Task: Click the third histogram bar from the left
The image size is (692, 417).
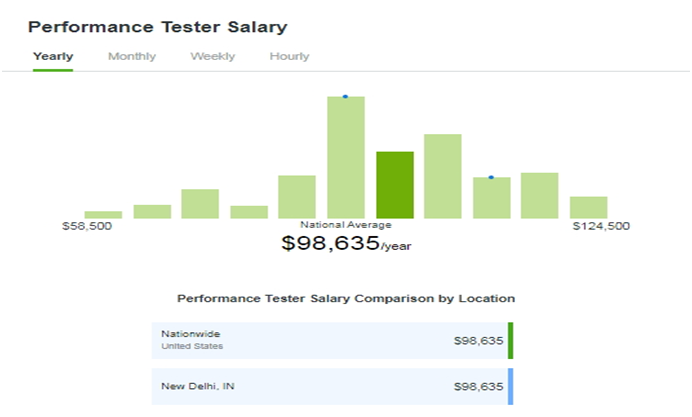Action: click(x=200, y=204)
